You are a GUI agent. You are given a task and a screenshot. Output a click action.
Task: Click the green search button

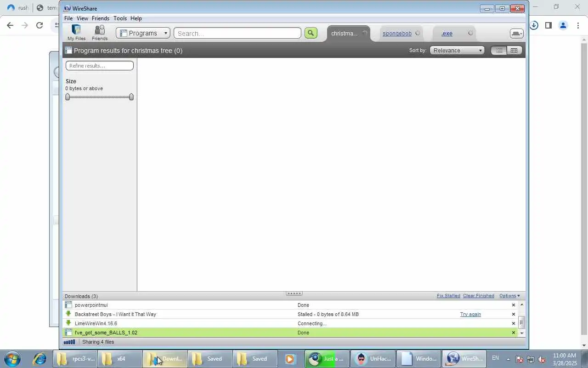click(x=311, y=33)
